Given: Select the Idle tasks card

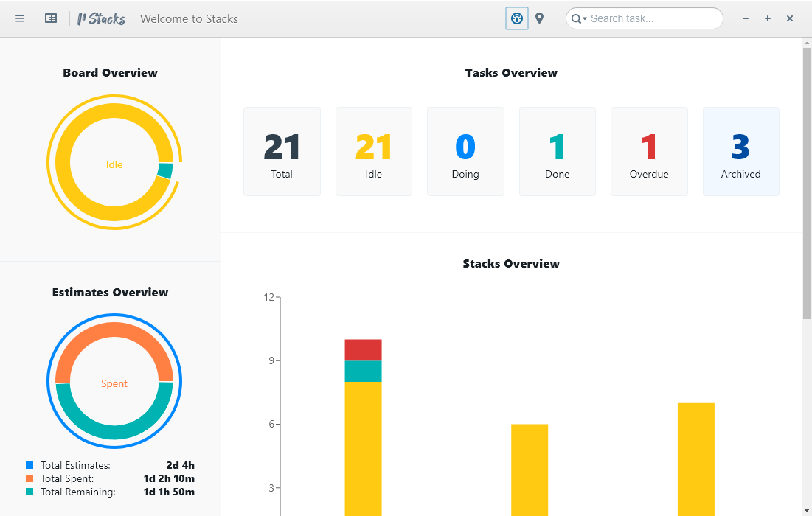Looking at the screenshot, I should 374,152.
